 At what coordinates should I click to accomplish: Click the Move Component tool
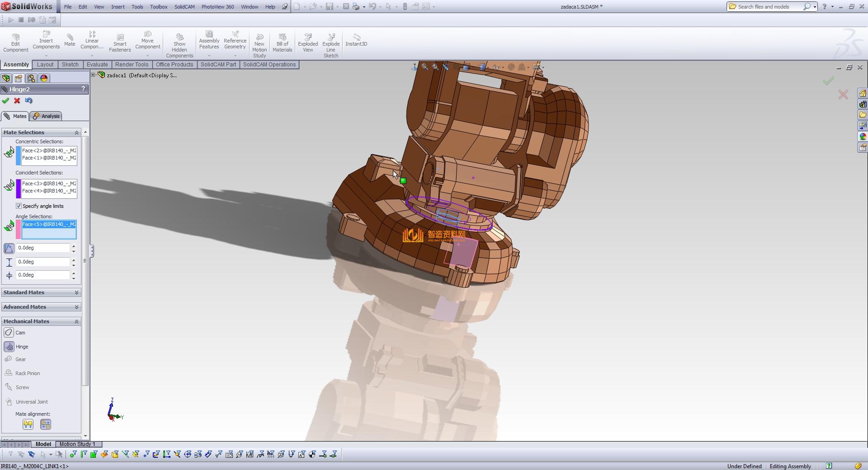pyautogui.click(x=147, y=40)
